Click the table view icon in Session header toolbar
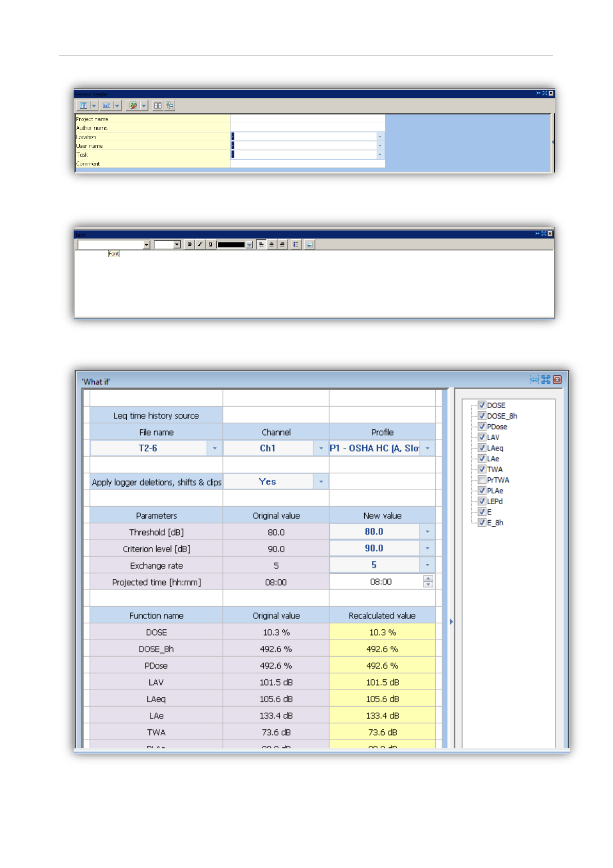 [83, 106]
